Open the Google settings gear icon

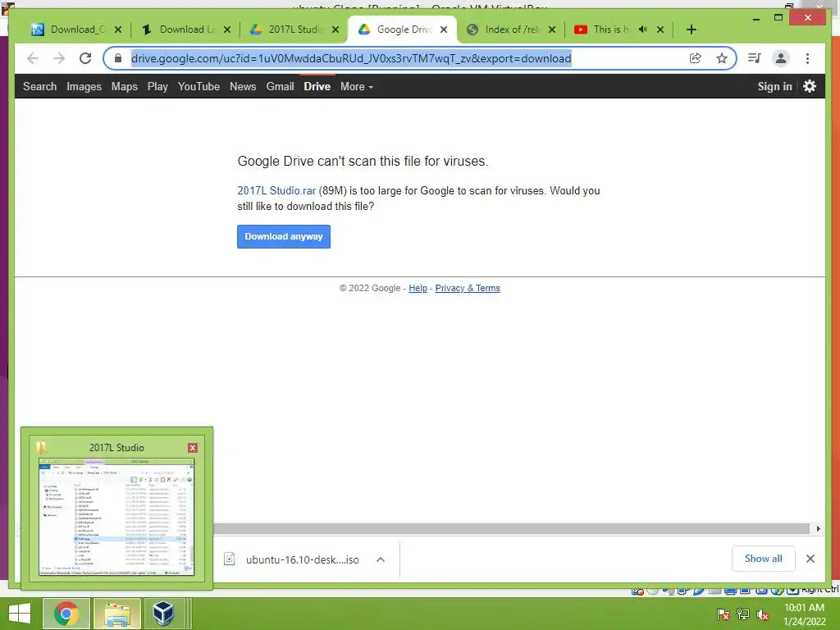click(x=810, y=86)
